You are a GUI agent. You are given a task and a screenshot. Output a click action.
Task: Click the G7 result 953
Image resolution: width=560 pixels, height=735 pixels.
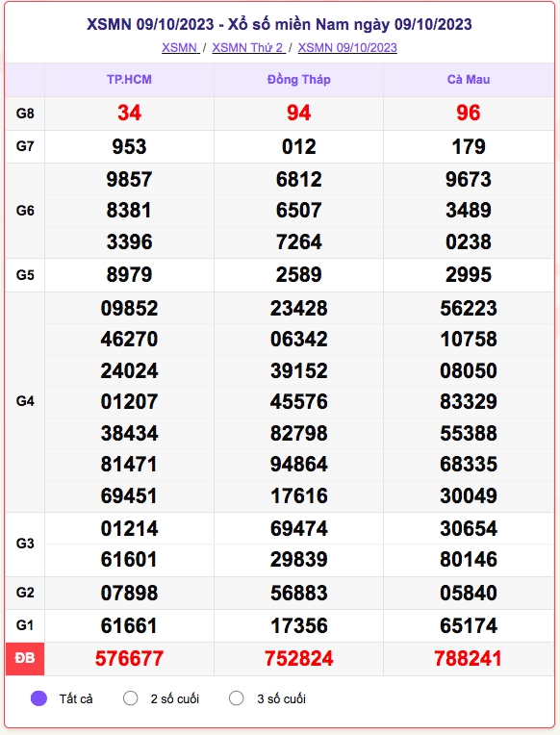tap(130, 147)
